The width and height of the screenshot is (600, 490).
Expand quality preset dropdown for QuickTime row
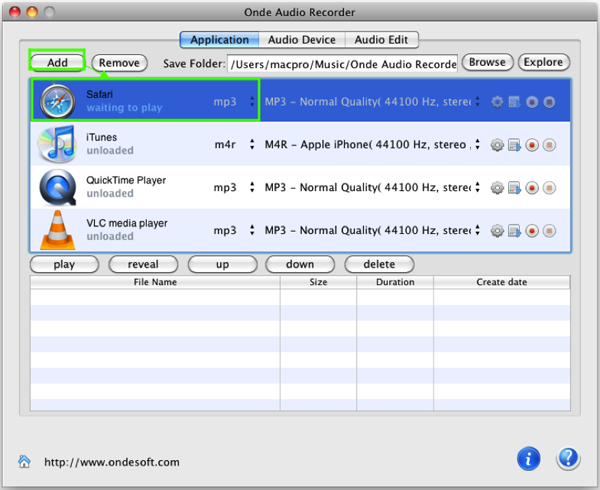pyautogui.click(x=372, y=188)
